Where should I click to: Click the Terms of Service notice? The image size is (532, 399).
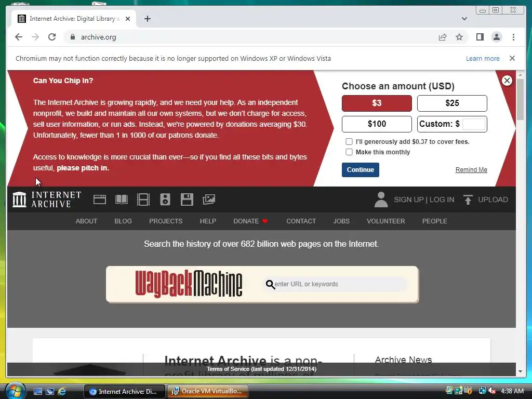point(262,369)
